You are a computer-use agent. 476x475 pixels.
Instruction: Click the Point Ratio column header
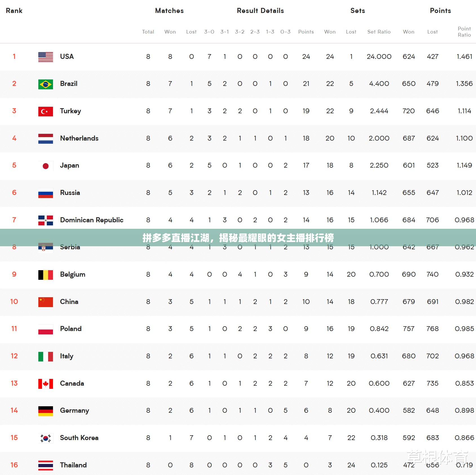(464, 32)
